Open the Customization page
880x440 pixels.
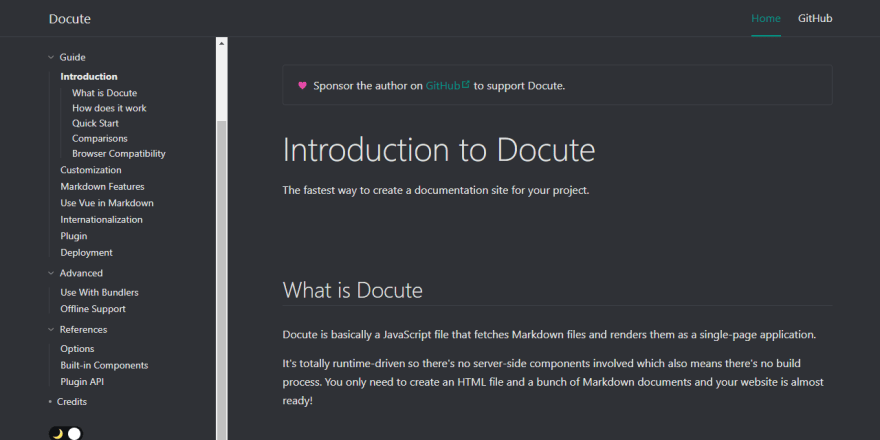click(x=91, y=170)
